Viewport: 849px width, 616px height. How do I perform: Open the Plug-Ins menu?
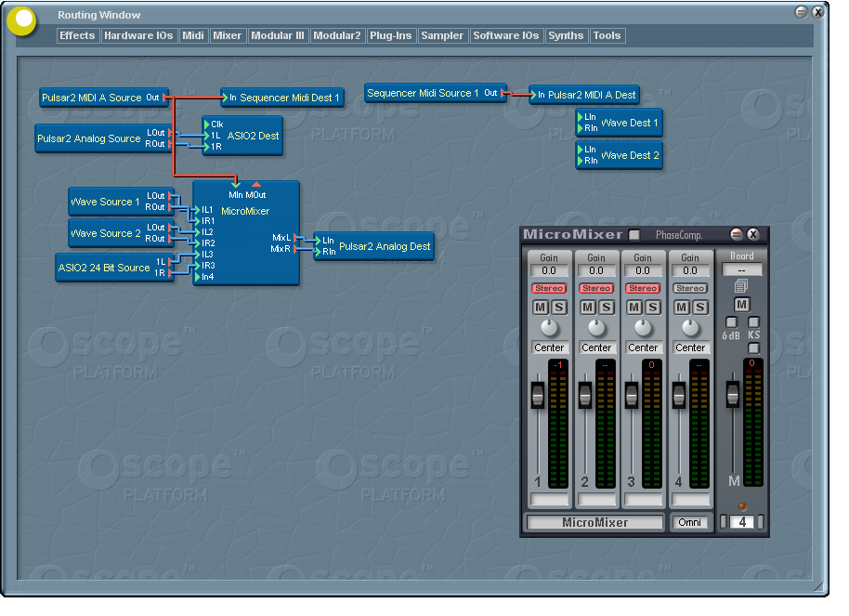(390, 35)
